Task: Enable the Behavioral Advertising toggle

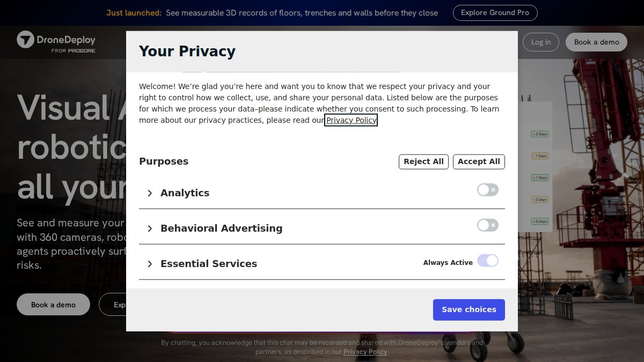Action: click(488, 225)
